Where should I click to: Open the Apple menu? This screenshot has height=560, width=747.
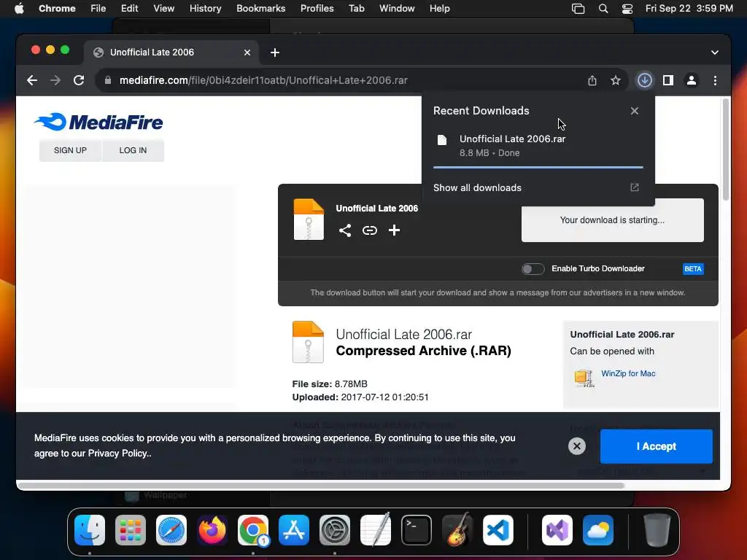tap(19, 9)
